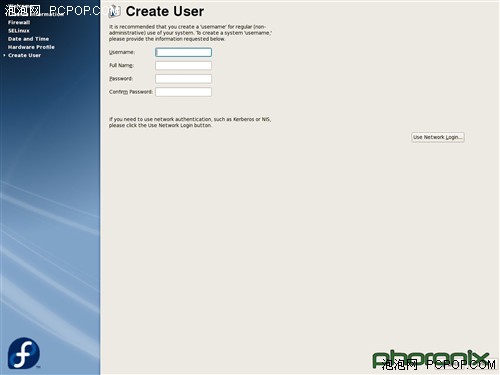Click the Username input field
The width and height of the screenshot is (500, 375).
183,52
